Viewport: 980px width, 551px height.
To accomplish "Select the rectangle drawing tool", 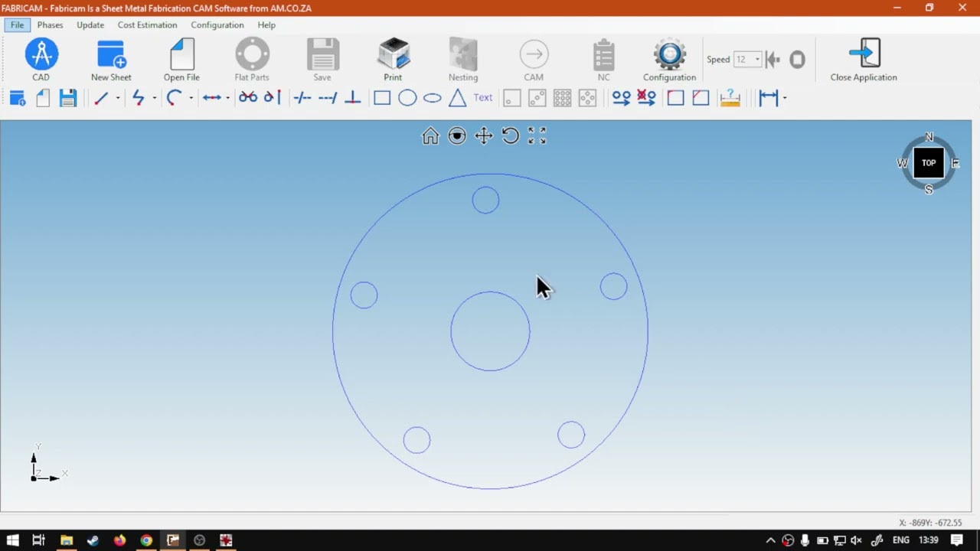I will pyautogui.click(x=382, y=98).
